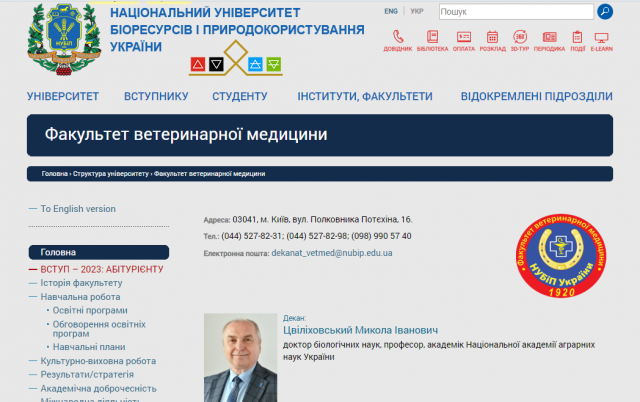This screenshot has height=402, width=640.
Task: Open the ВСТУПНИКУ main menu
Action: pos(156,96)
